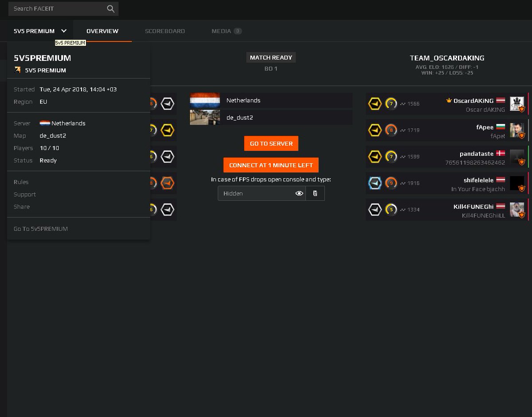Click the 1719 ELO value for fApee
This screenshot has height=417, width=532.
pyautogui.click(x=413, y=130)
